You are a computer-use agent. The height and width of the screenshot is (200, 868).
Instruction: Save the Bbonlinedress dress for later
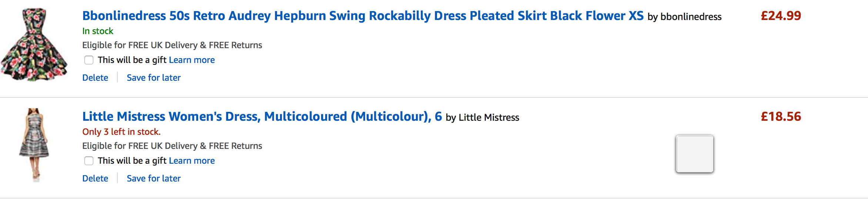(154, 78)
